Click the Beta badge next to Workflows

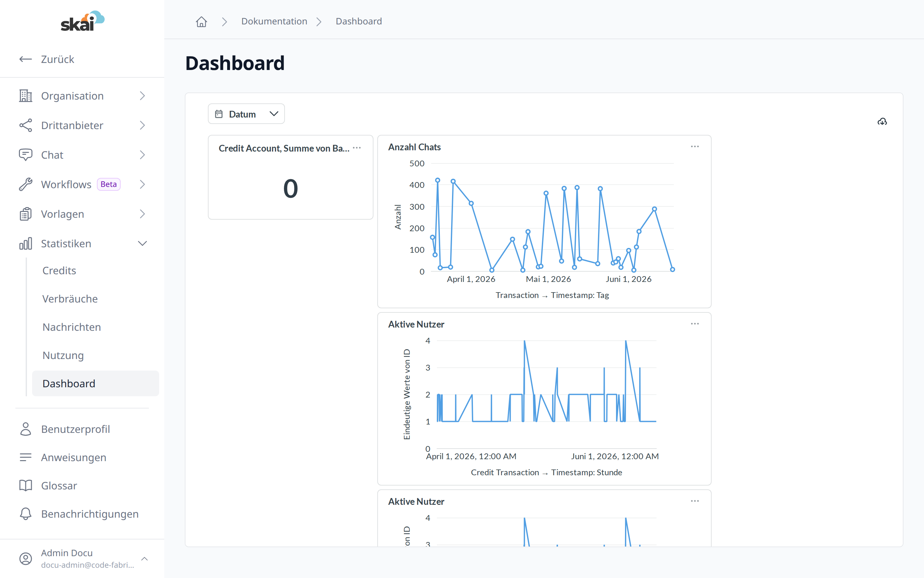click(108, 184)
